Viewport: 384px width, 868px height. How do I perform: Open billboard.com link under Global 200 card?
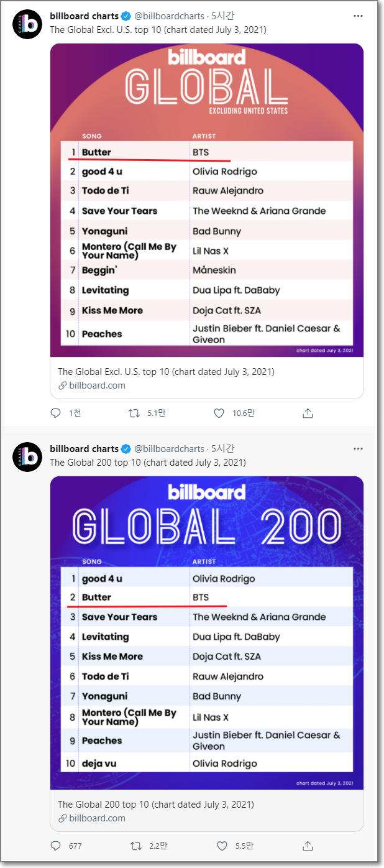tap(97, 818)
